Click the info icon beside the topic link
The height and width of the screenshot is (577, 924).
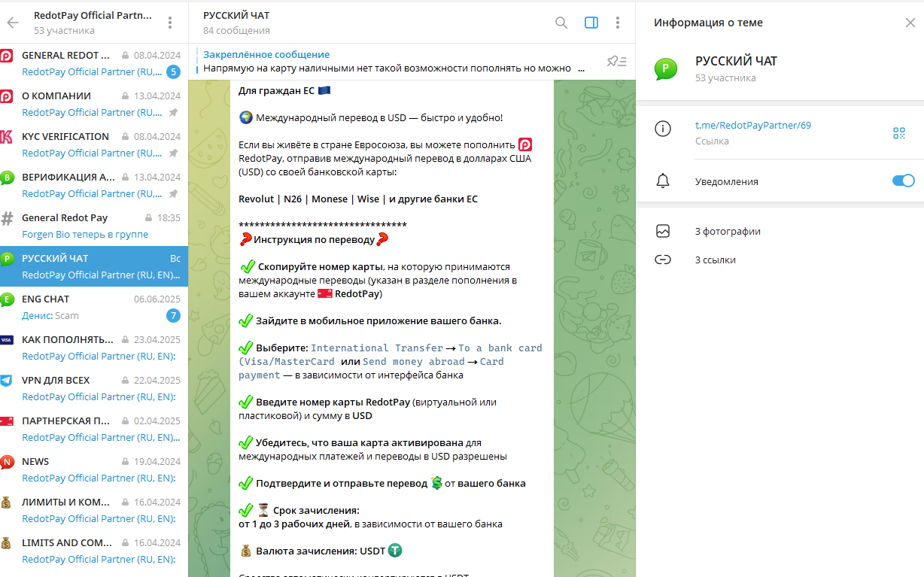[663, 129]
